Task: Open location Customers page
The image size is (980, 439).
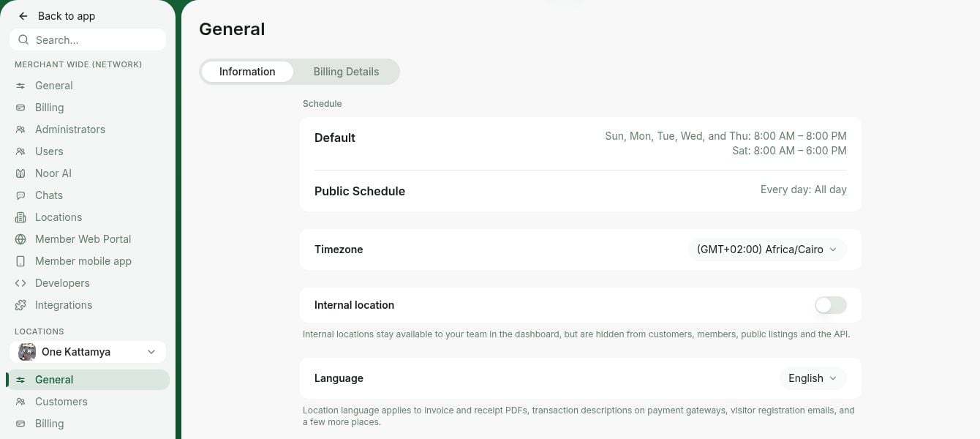Action: (88, 402)
